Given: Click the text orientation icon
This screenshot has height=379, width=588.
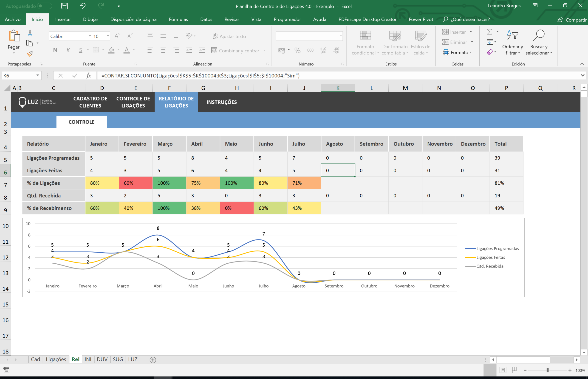Looking at the screenshot, I should pos(189,36).
